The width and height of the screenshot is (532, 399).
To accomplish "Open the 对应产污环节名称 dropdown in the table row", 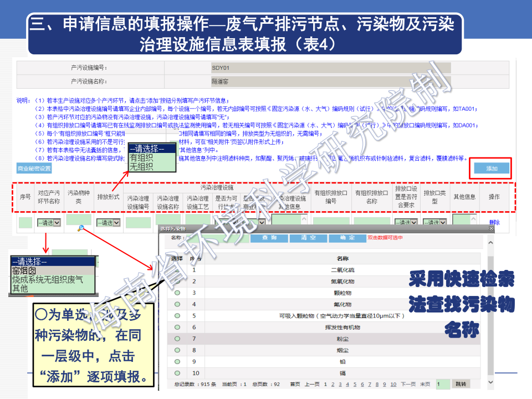I will point(49,223).
